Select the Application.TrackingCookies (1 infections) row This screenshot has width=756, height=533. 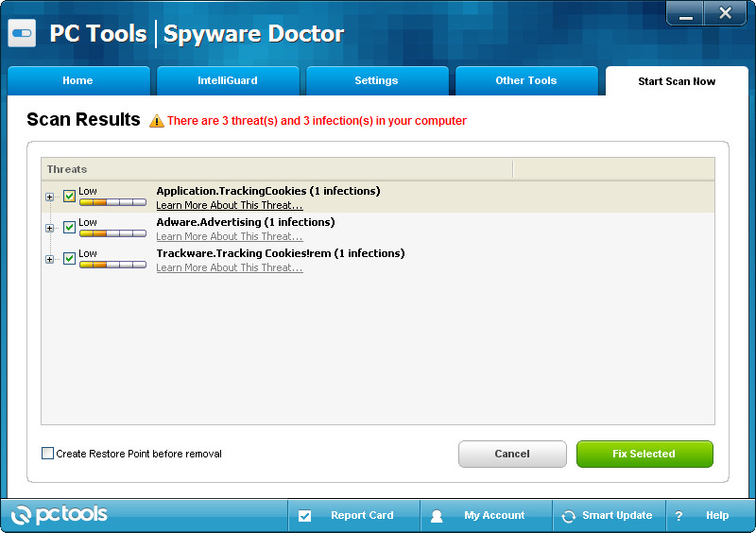[x=378, y=198]
